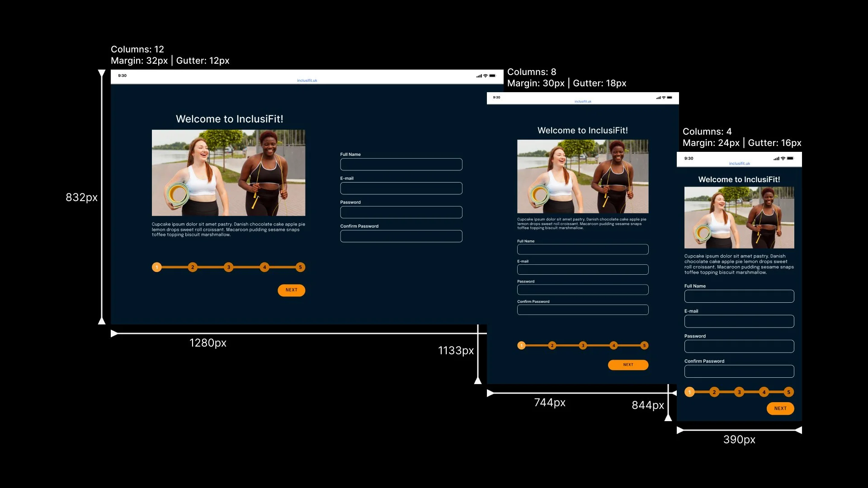Focus the E-mail field in desktop layout

coord(401,188)
